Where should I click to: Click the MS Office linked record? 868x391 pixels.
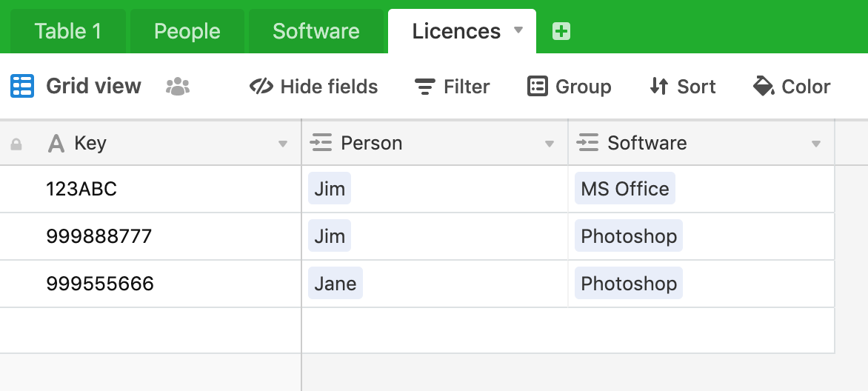624,188
